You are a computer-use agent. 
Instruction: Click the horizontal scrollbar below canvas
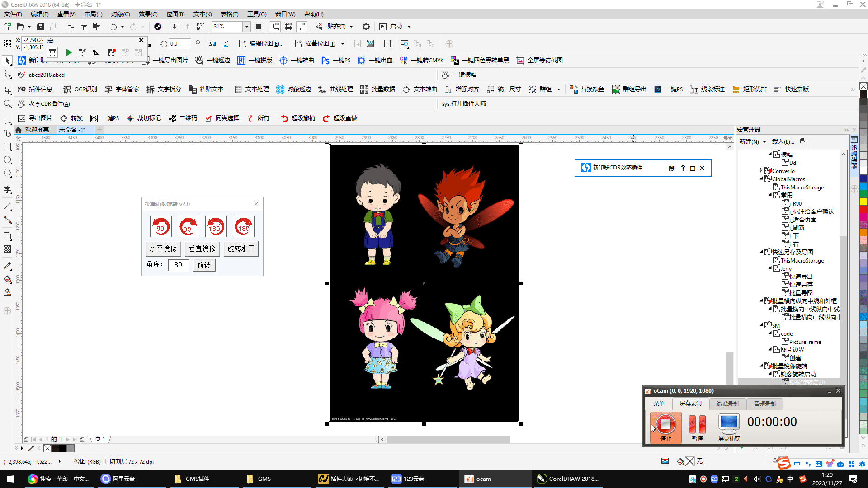tap(448, 440)
